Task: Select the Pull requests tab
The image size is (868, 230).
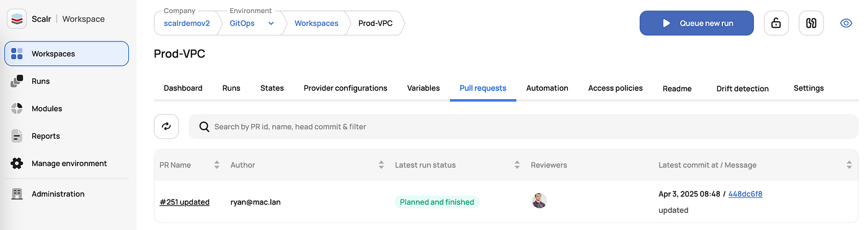Action: tap(483, 88)
